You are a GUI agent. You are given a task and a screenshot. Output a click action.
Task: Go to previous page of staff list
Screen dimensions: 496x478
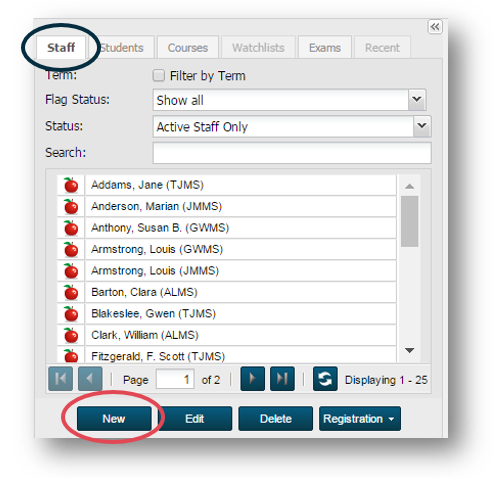point(90,379)
